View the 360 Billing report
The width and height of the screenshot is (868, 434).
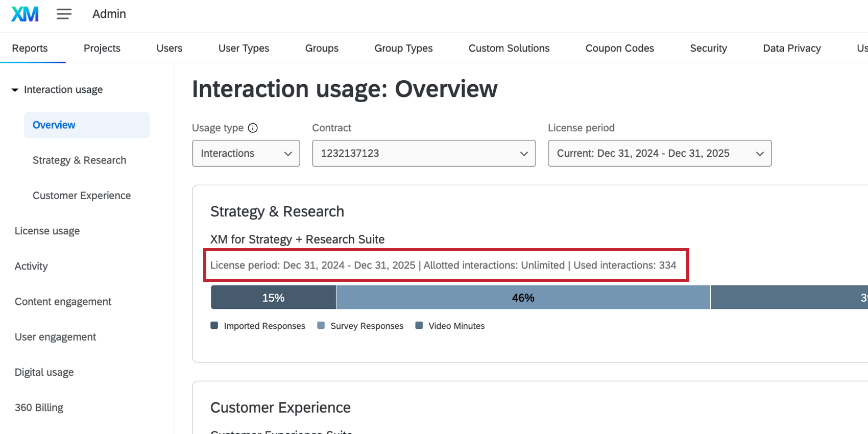pos(39,407)
